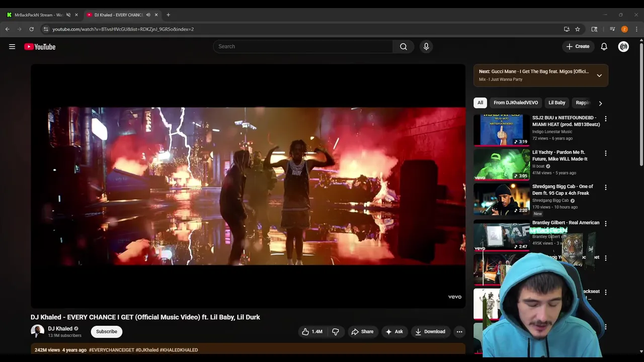Select From DJKhaledVEVO chip
644x362 pixels.
pos(516,103)
